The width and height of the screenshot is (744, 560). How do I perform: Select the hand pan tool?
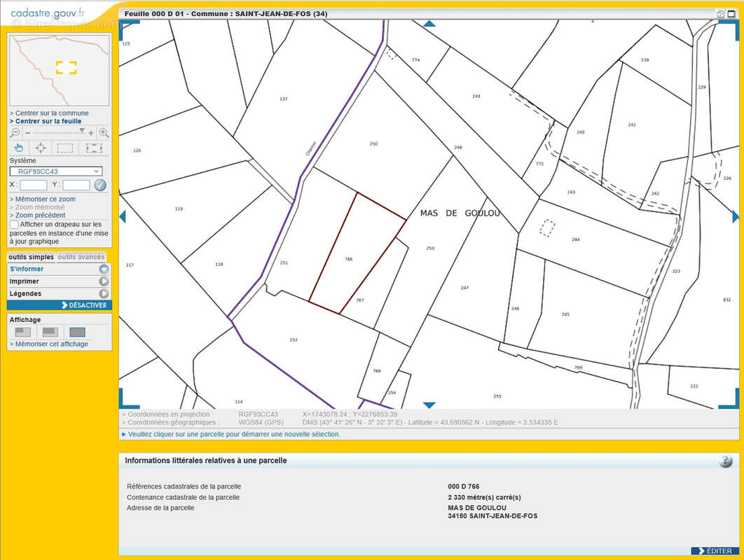19,148
